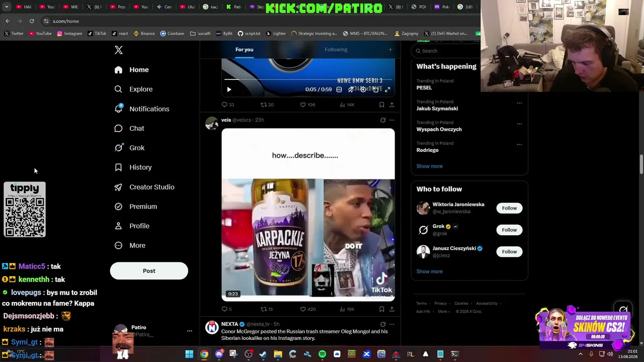
Task: Like the BMW video post
Action: click(307, 105)
